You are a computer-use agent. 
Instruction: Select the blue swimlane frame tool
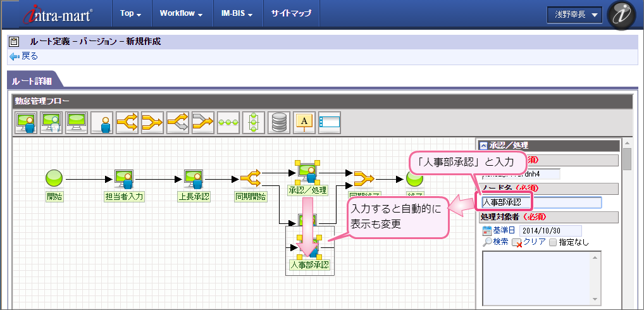pos(330,122)
